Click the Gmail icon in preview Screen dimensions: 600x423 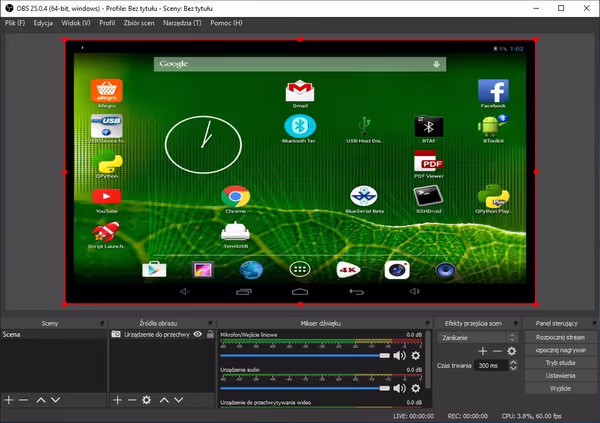point(300,91)
